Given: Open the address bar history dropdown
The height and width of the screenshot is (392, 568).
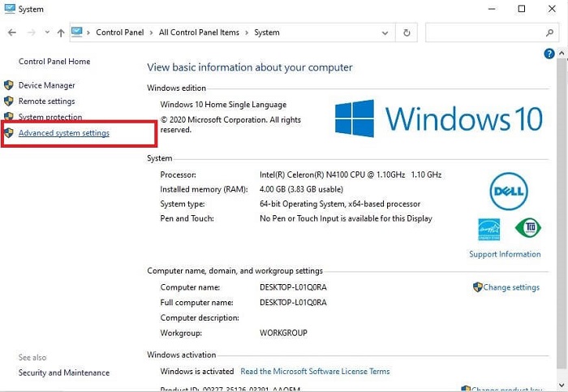Looking at the screenshot, I should tap(385, 33).
